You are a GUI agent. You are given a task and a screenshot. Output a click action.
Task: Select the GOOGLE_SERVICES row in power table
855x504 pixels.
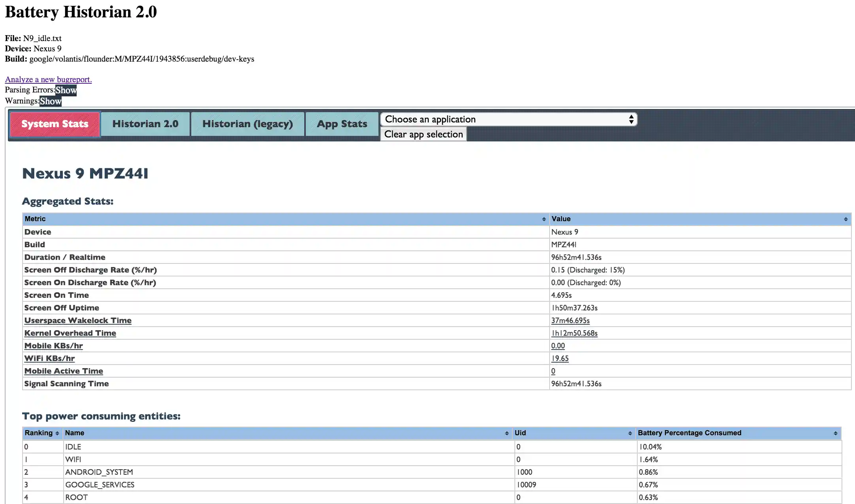click(x=100, y=485)
